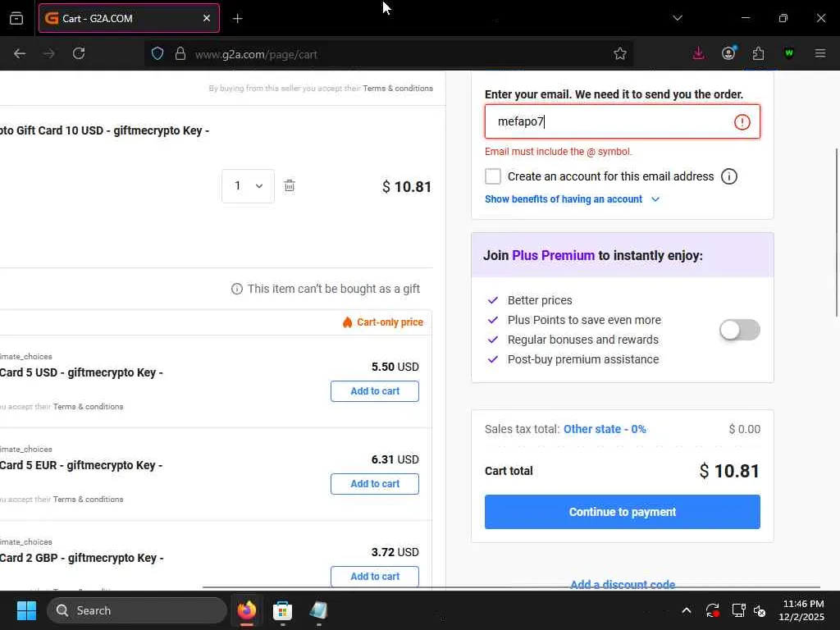Click the muted volume tray icon

click(x=760, y=610)
